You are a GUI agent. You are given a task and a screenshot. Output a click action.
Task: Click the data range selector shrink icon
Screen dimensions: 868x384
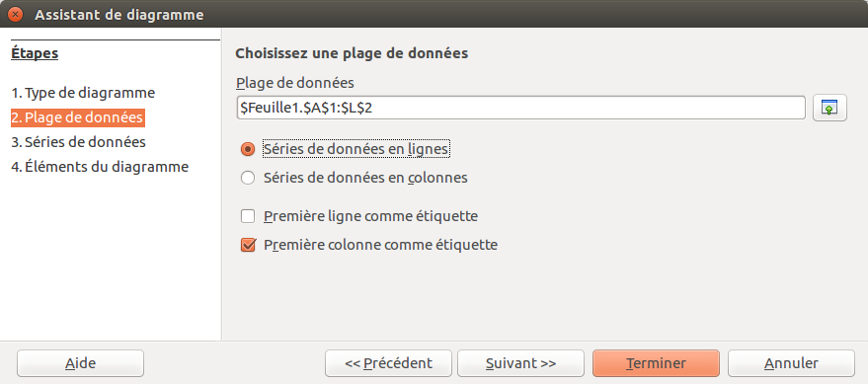pyautogui.click(x=829, y=108)
